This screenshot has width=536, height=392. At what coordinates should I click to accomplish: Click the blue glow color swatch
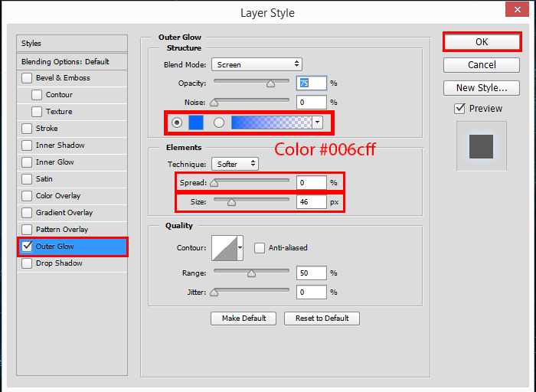195,122
